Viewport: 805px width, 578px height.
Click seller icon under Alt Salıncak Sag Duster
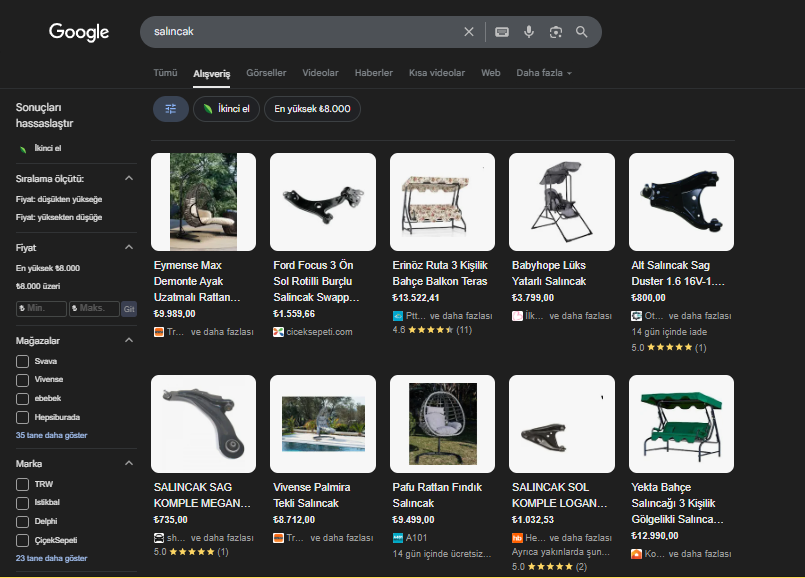637,316
